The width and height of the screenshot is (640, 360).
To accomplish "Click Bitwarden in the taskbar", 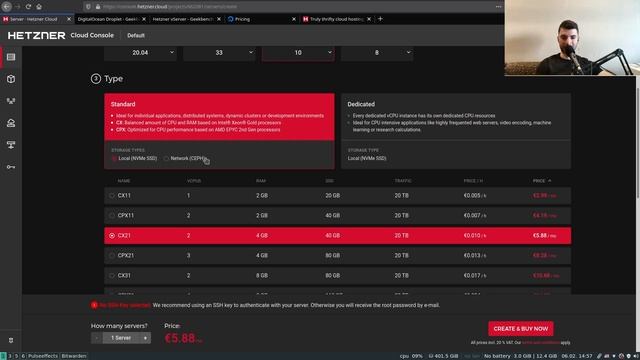I will [x=74, y=356].
